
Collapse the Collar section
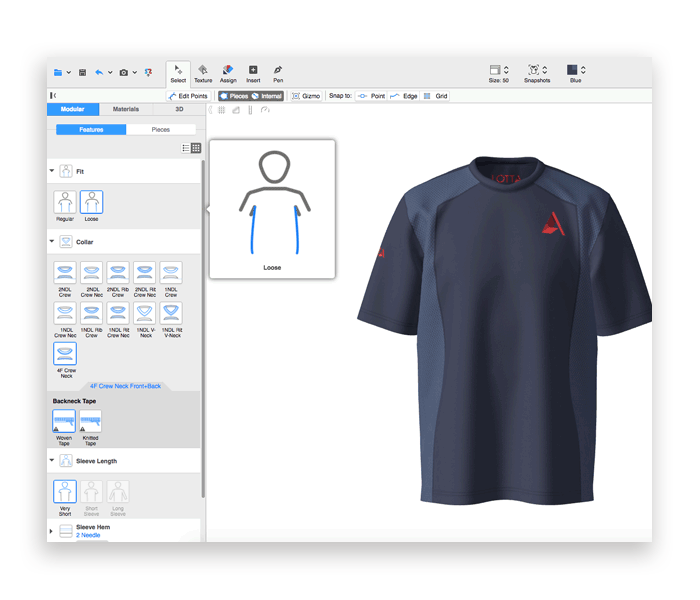pos(52,242)
